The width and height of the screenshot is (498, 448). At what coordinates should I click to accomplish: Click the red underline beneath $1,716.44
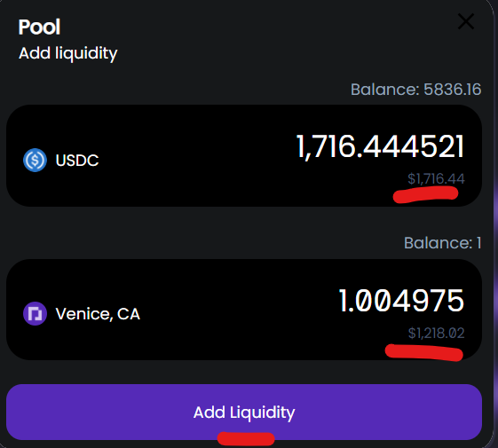tap(425, 194)
